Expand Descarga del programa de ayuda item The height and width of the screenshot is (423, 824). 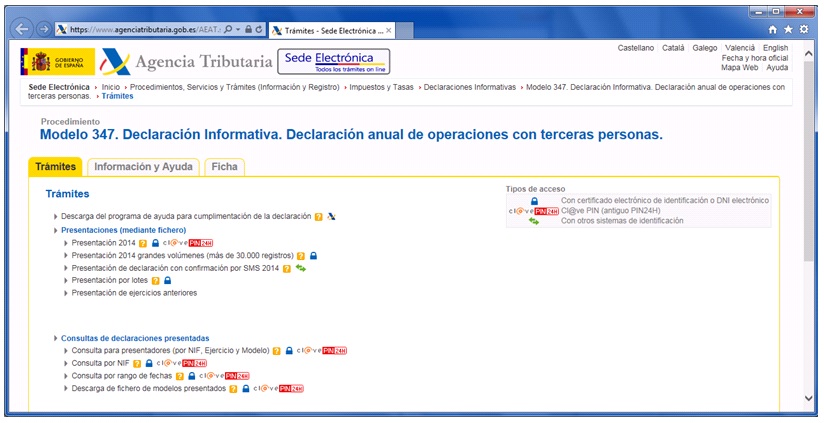(186, 217)
